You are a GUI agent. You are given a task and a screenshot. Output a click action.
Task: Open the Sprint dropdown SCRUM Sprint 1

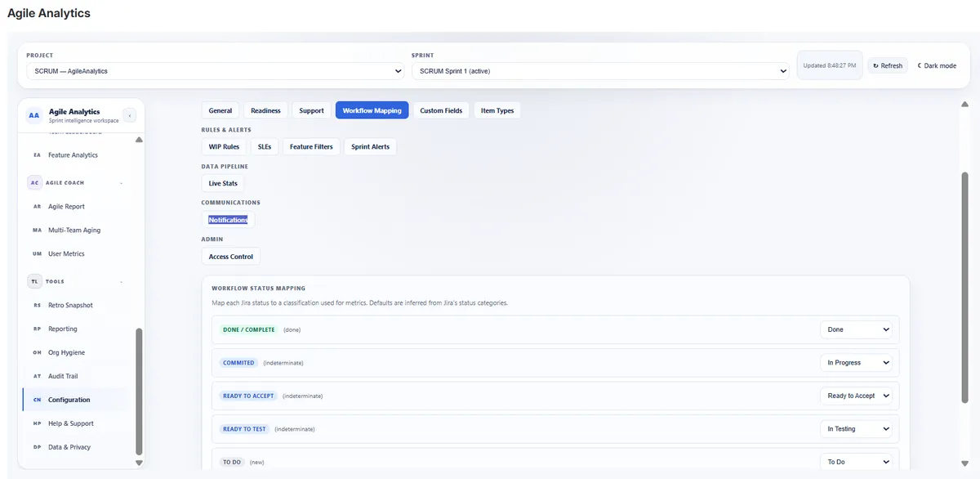click(x=601, y=71)
